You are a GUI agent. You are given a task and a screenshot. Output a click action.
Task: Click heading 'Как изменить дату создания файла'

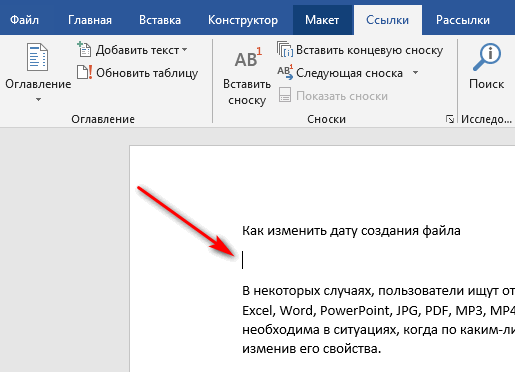351,231
